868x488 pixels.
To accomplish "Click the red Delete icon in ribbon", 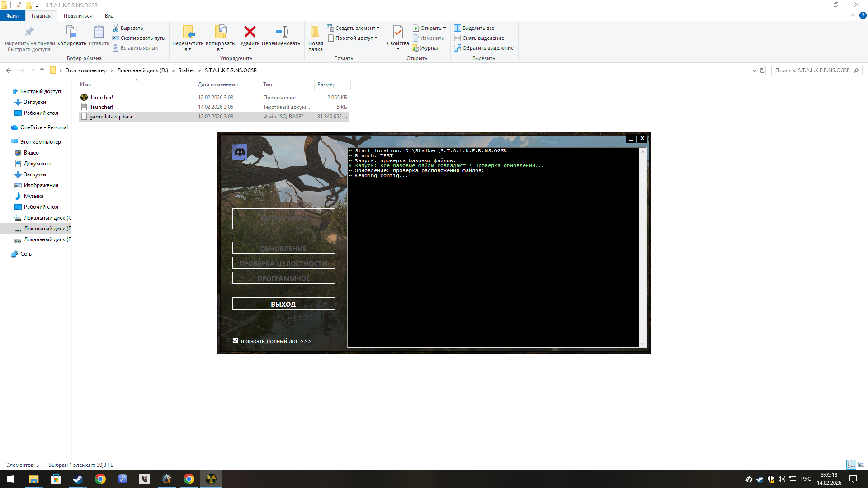I will (x=250, y=32).
